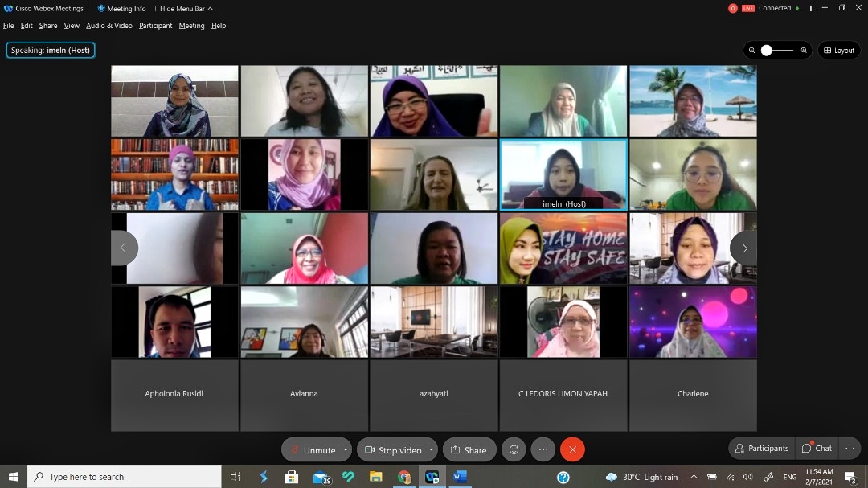Click the zoom out magnifier icon
868x488 pixels.
pyautogui.click(x=751, y=51)
